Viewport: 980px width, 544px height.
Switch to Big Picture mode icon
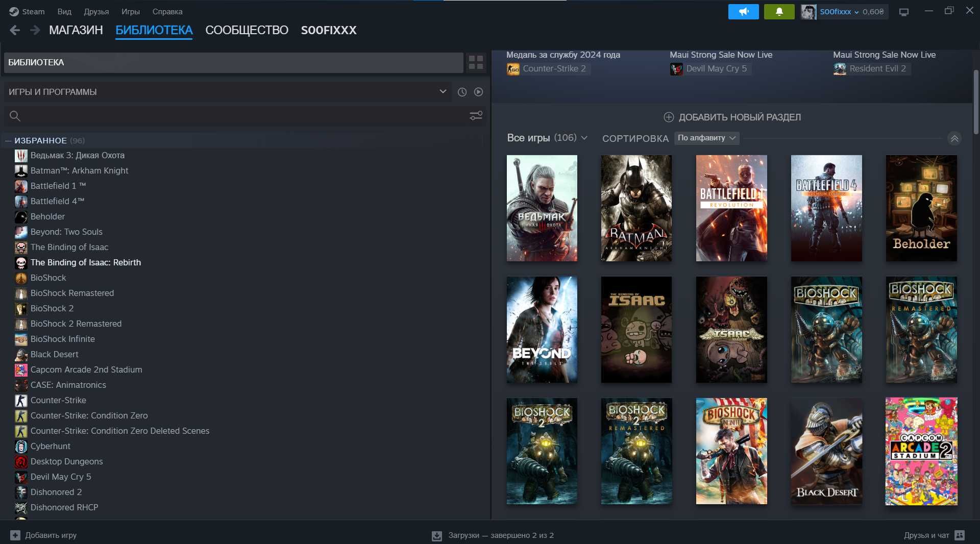click(904, 12)
